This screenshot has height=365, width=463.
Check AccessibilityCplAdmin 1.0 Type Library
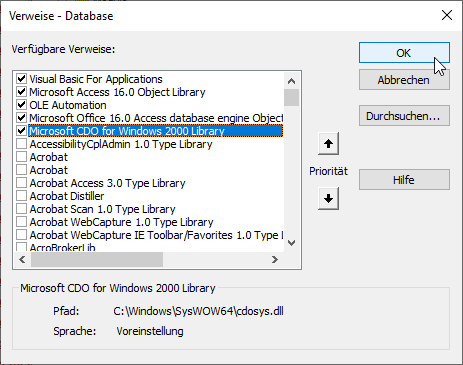click(22, 144)
